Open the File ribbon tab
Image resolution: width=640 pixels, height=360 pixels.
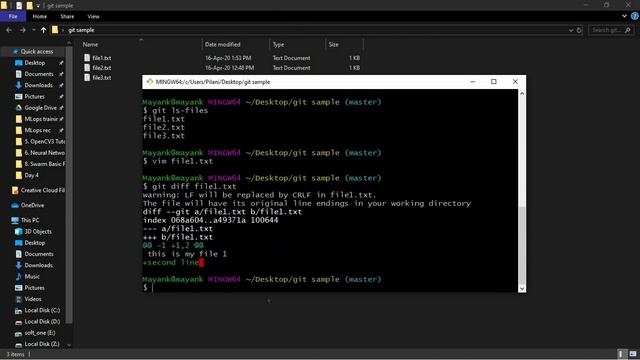[x=13, y=16]
